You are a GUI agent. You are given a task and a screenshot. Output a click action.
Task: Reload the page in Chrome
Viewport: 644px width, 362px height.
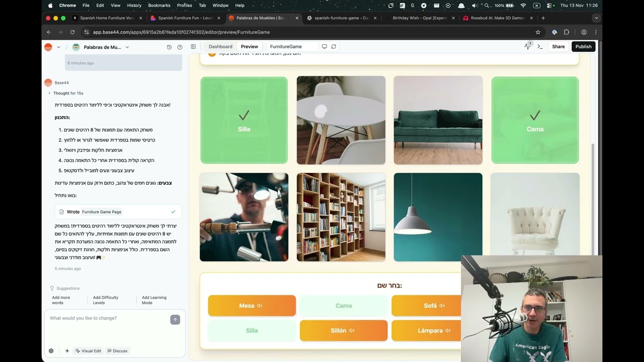coord(72,32)
